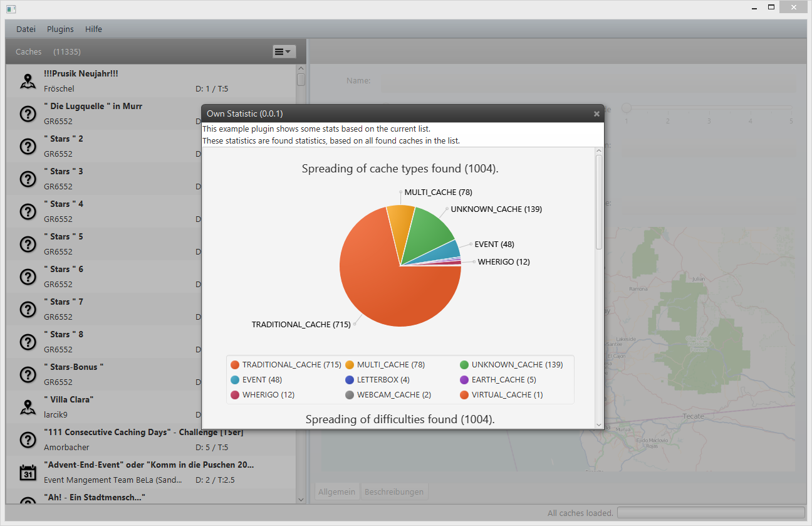
Task: Switch to the Allgemein tab
Action: (x=337, y=492)
